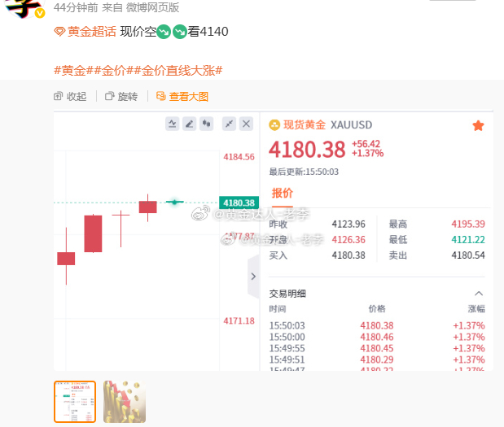Close the chart with X icon
This screenshot has height=427, width=504.
click(246, 124)
